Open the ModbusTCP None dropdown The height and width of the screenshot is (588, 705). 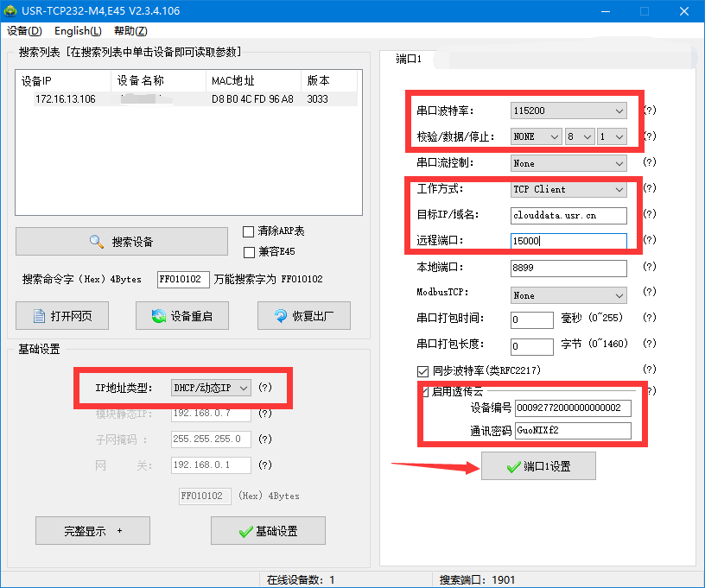568,295
